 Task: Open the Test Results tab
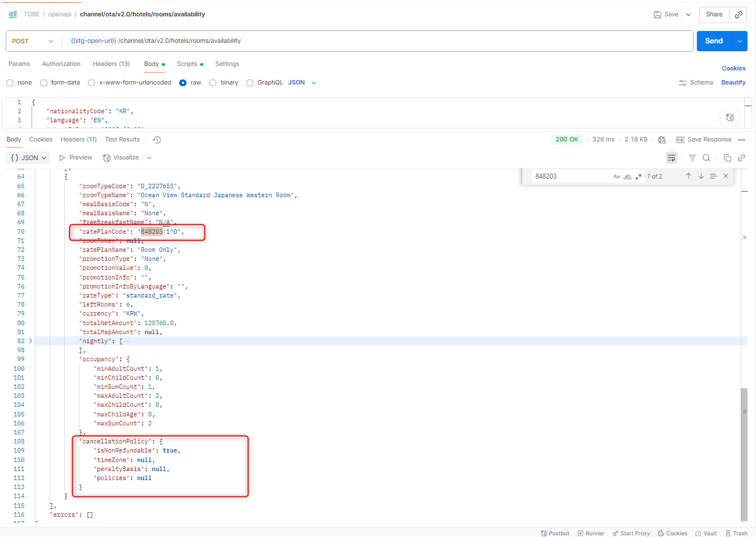pyautogui.click(x=122, y=140)
